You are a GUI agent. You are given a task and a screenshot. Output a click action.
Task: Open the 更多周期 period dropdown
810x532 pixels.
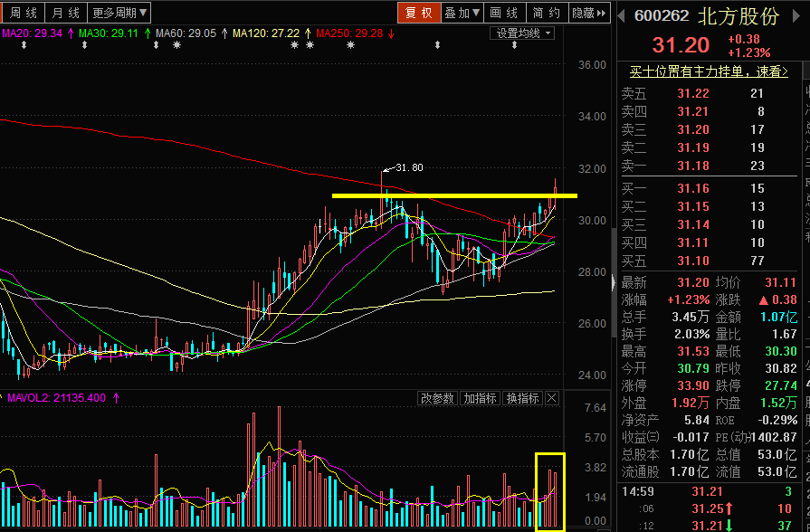pos(120,13)
